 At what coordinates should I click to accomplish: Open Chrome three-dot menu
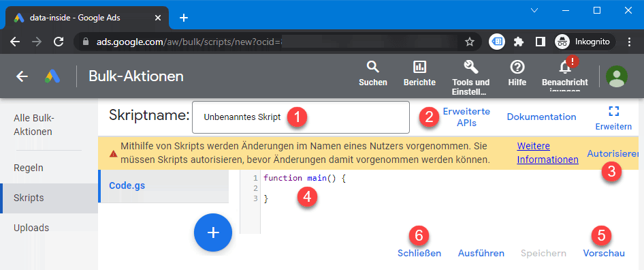[x=630, y=42]
